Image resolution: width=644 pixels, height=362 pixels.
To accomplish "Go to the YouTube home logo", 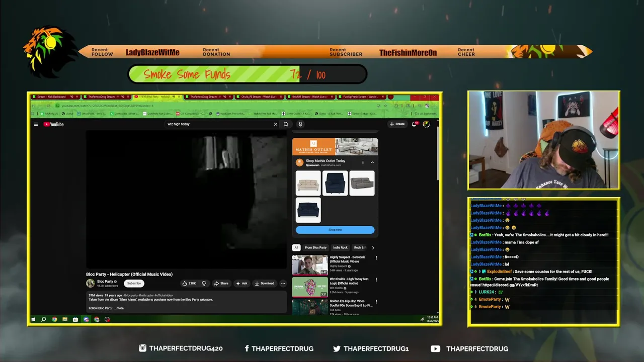I will [54, 124].
